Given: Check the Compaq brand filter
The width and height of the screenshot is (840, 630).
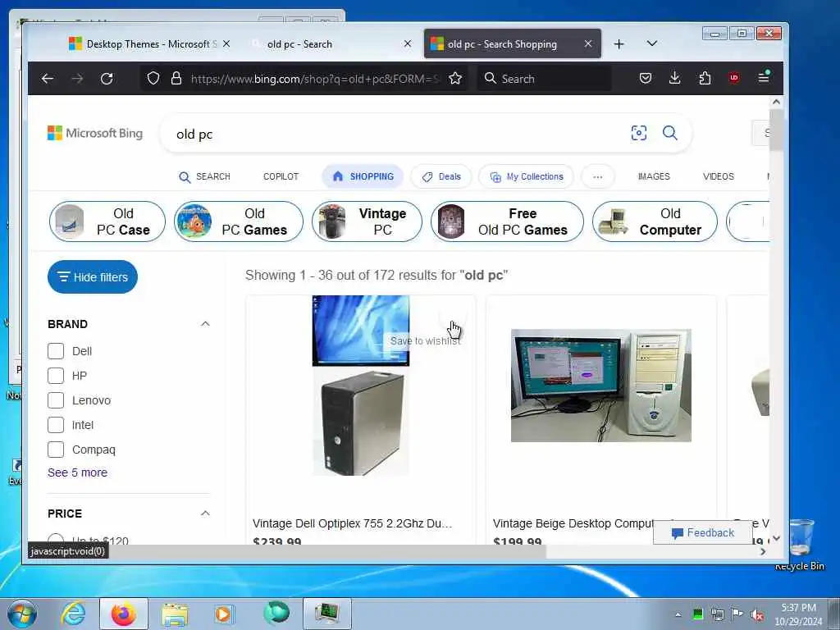Looking at the screenshot, I should click(56, 450).
